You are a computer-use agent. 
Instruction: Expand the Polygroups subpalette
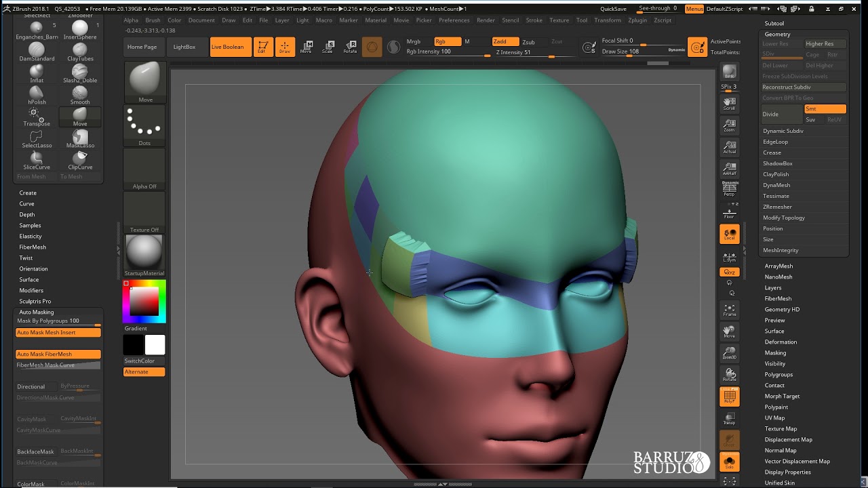coord(778,374)
